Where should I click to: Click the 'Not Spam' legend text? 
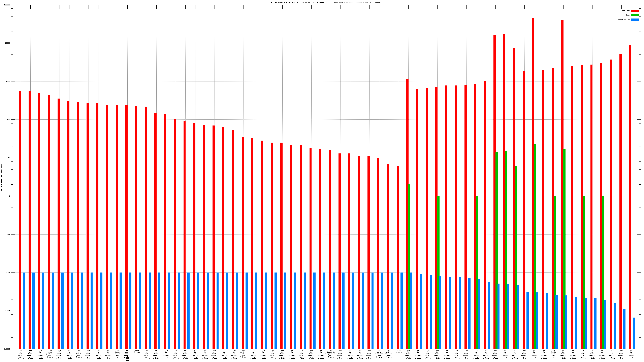pyautogui.click(x=626, y=11)
